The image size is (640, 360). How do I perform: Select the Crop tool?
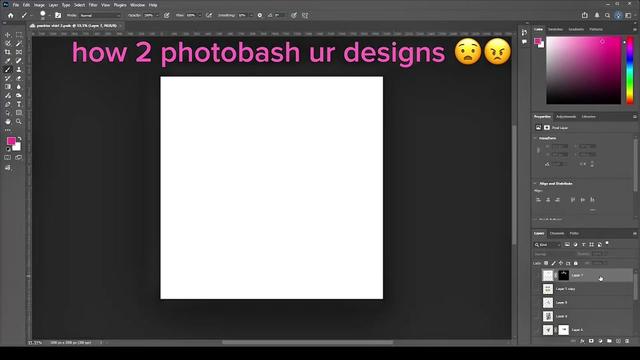pyautogui.click(x=8, y=52)
